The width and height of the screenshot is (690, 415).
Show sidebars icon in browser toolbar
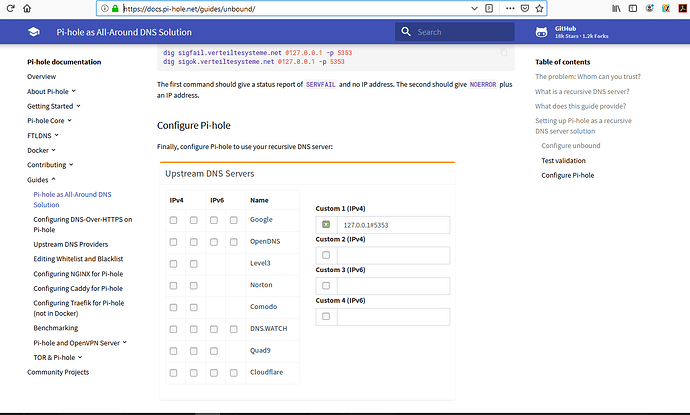[633, 8]
